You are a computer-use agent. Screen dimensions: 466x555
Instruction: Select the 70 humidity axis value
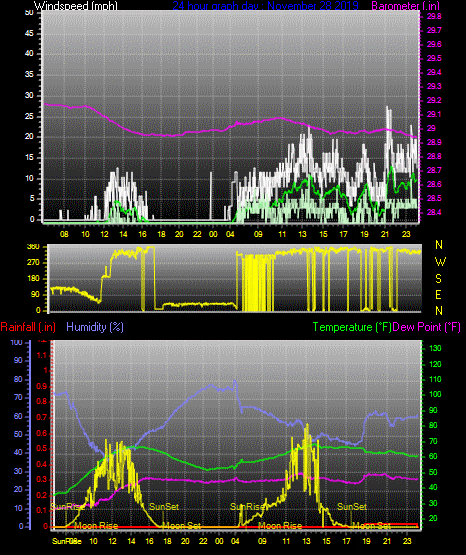tap(18, 397)
